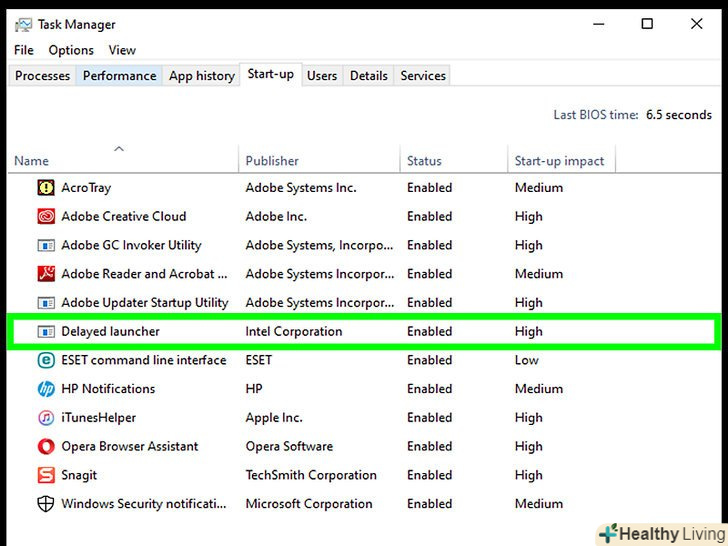The height and width of the screenshot is (546, 728).
Task: Select the Opera Browser Assistant name
Action: [x=130, y=447]
